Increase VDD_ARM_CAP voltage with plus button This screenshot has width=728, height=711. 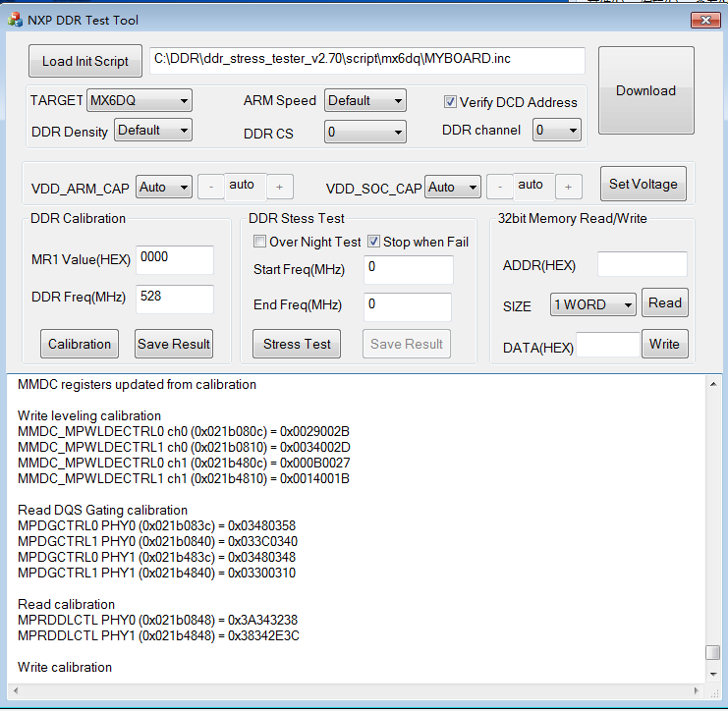coord(279,187)
